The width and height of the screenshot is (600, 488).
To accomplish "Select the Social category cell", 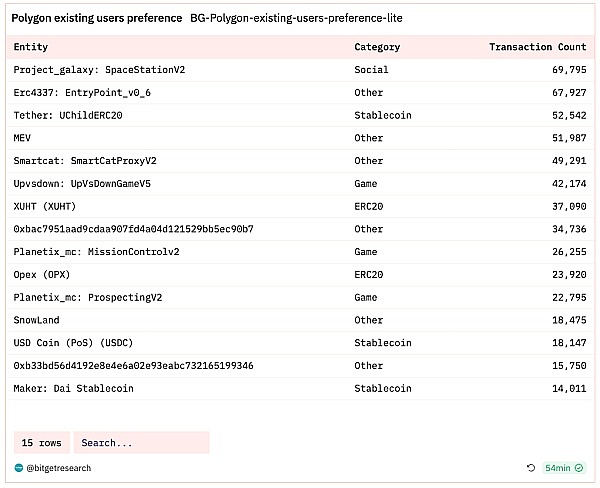I will [x=371, y=70].
